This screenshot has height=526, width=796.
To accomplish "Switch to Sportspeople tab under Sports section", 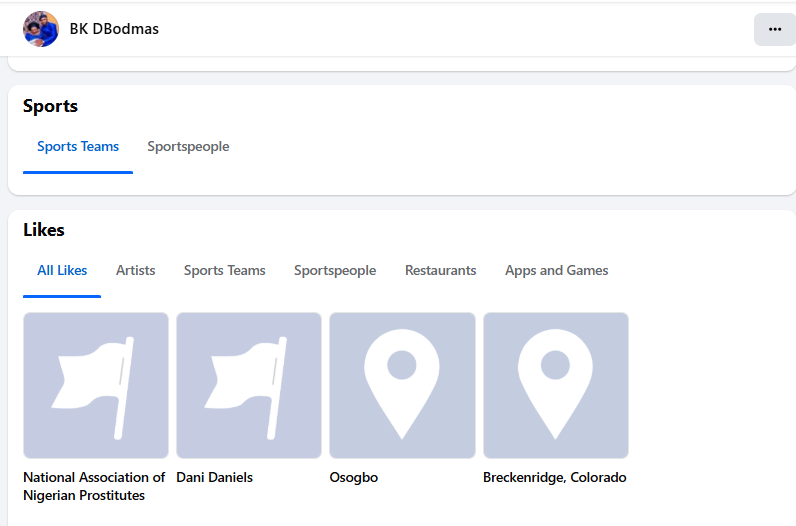I will [188, 147].
